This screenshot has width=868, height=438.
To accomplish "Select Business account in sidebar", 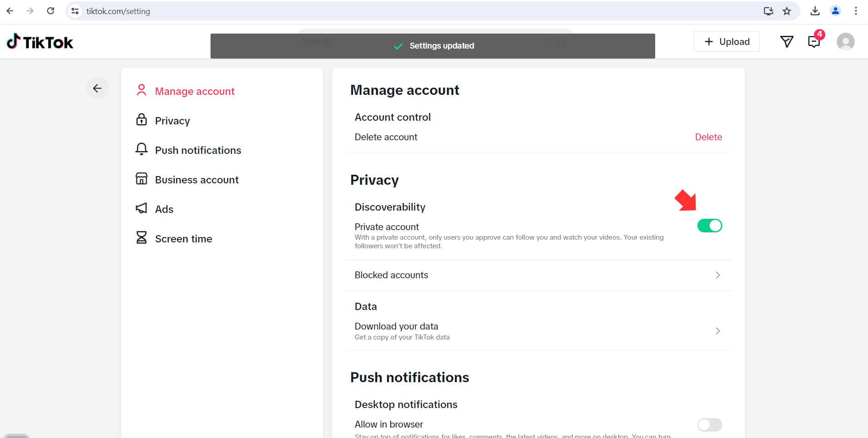I will pos(196,180).
